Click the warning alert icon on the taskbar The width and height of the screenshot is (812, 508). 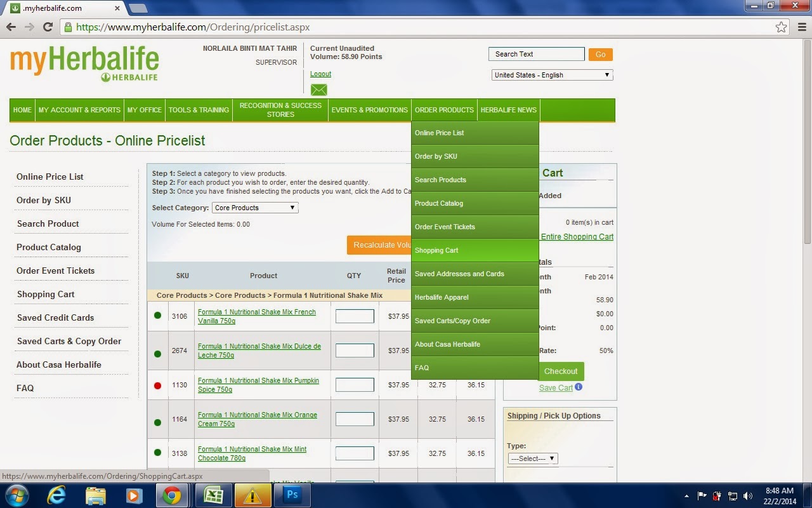[252, 494]
